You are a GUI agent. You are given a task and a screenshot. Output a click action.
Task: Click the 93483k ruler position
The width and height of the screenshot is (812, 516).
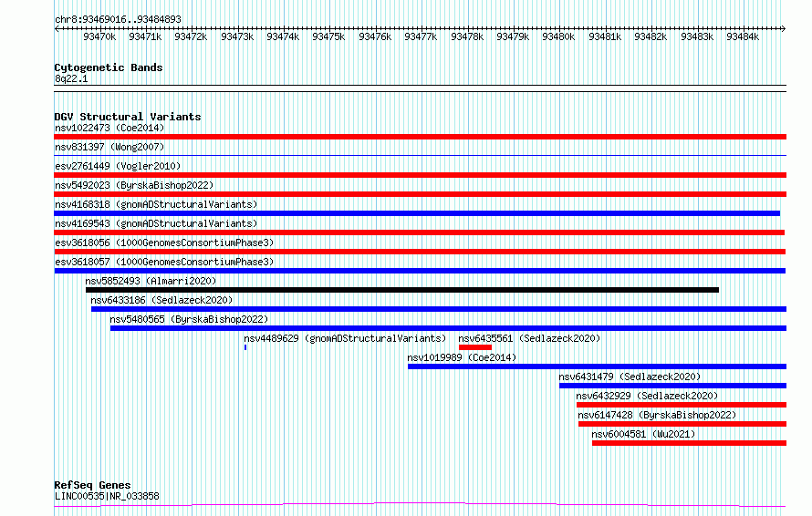697,36
